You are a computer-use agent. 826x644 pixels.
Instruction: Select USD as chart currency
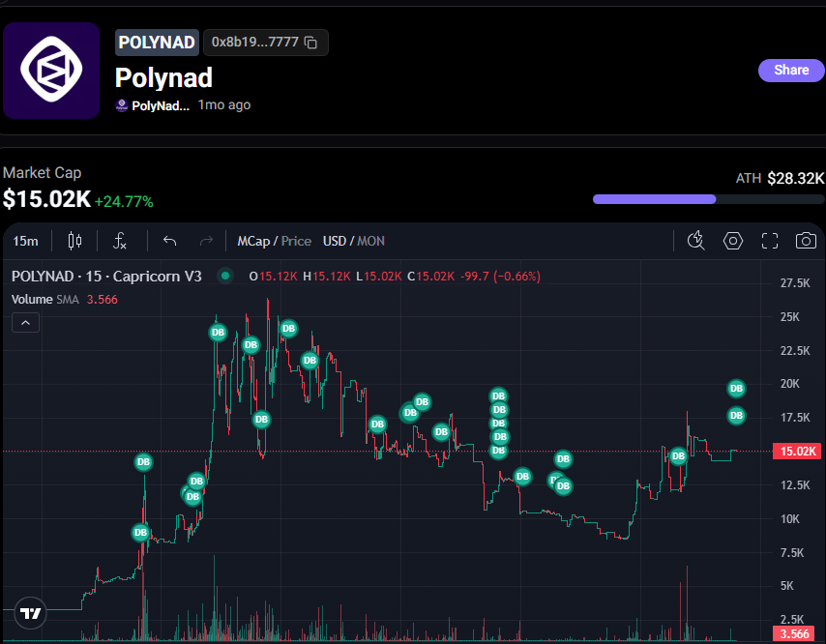pos(334,241)
